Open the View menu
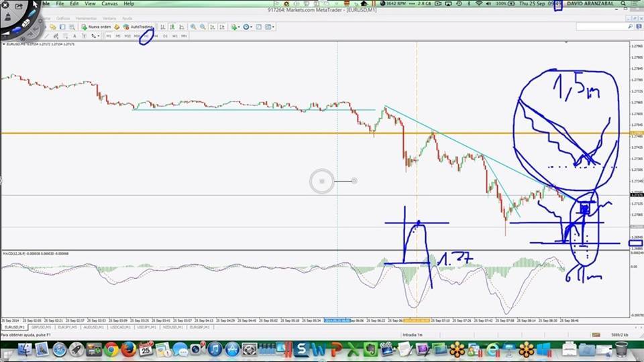 click(90, 4)
